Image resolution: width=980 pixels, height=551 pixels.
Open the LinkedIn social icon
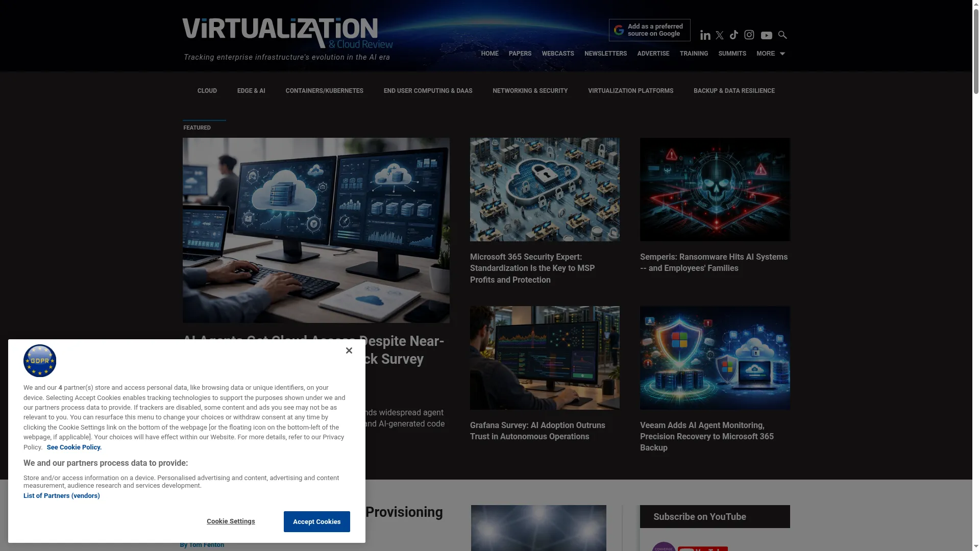click(x=705, y=35)
